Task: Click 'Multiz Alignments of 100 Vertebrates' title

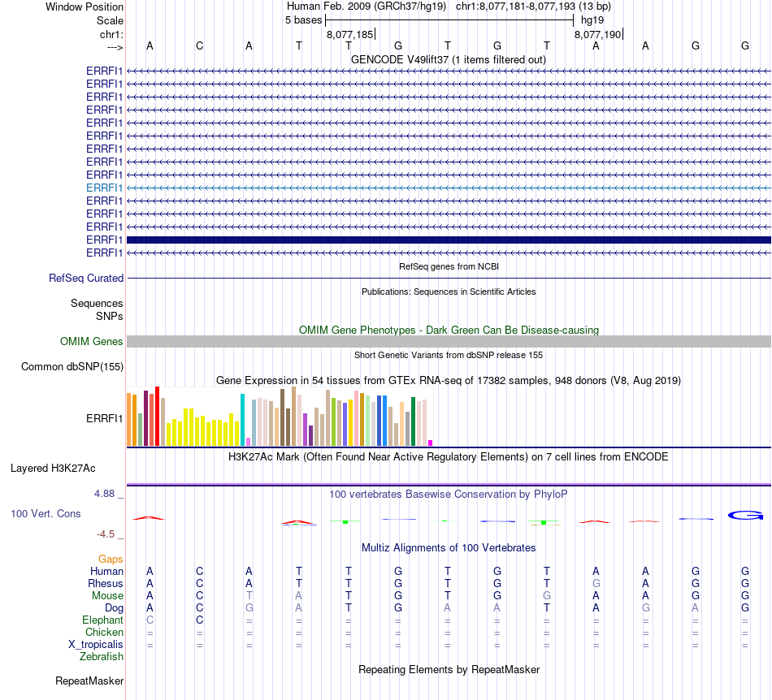Action: 449,547
